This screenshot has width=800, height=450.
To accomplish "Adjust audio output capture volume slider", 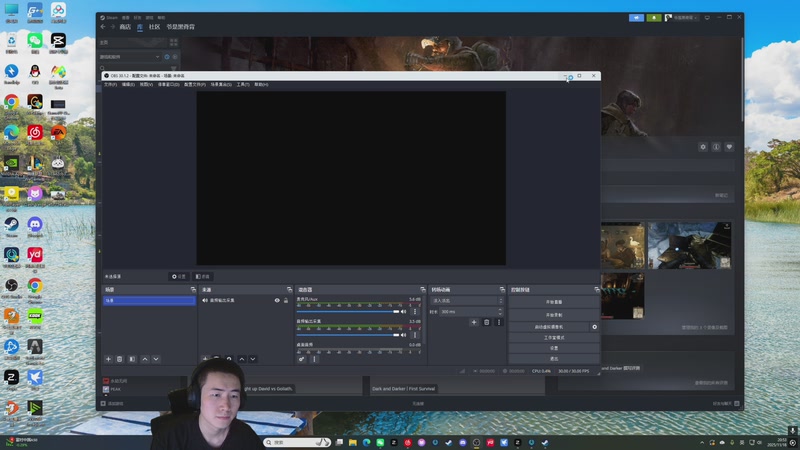I will [348, 335].
